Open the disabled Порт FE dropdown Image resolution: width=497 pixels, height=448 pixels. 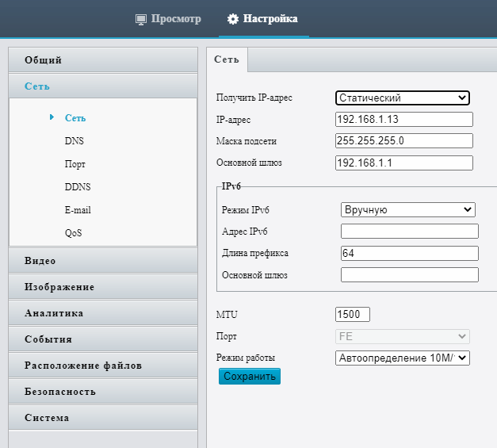point(402,336)
